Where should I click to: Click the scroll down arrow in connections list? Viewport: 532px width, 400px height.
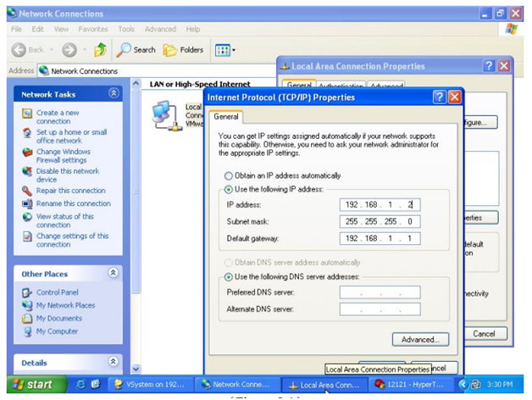[136, 369]
